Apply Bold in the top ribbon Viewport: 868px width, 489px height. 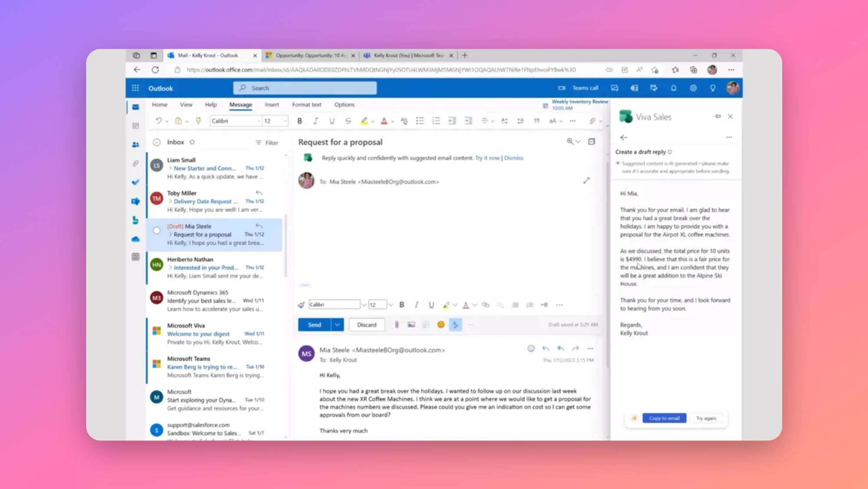pos(299,121)
